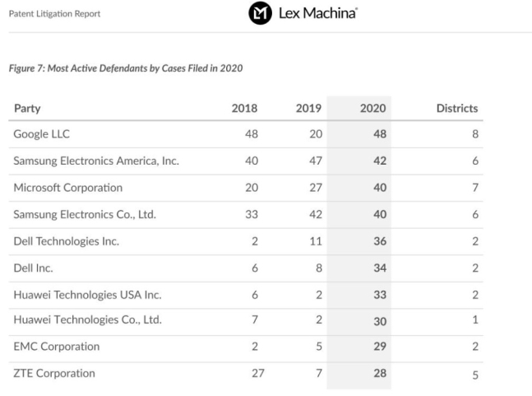Click the Party column header
The image size is (532, 396).
pyautogui.click(x=27, y=108)
